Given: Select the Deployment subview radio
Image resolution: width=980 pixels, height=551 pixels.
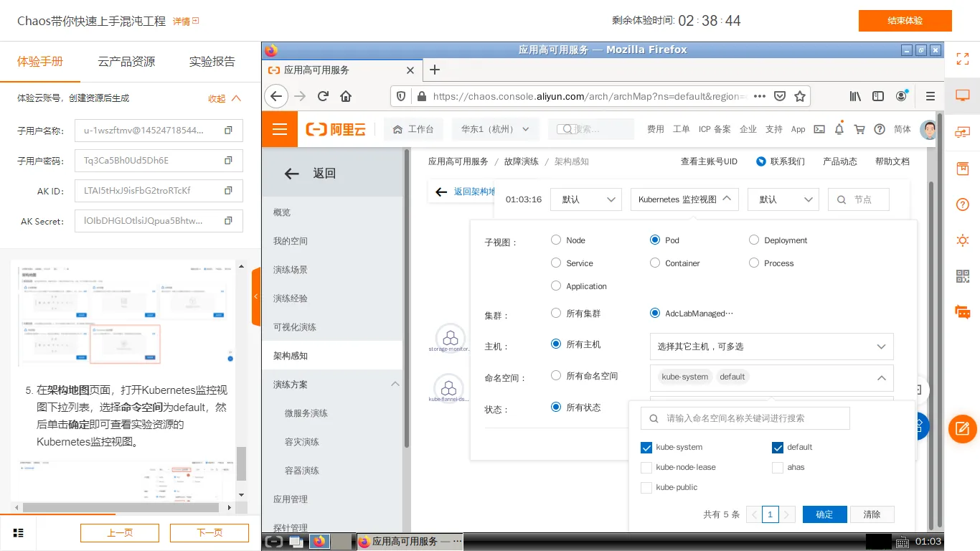Looking at the screenshot, I should tap(754, 240).
